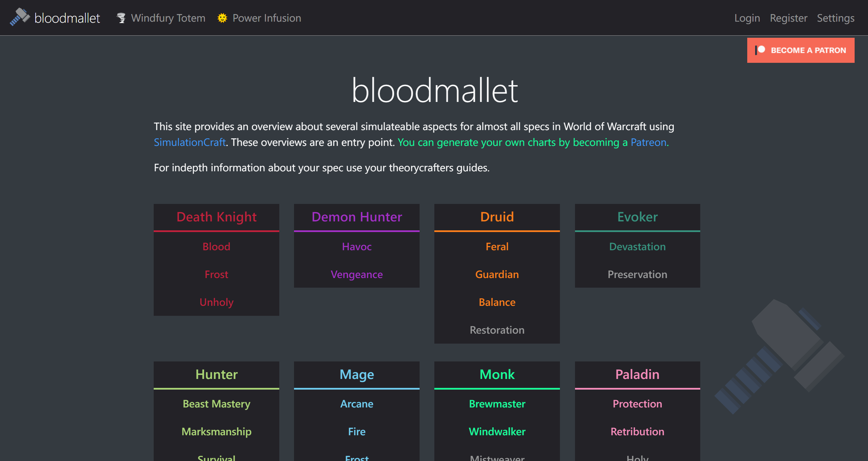The image size is (868, 461).
Task: Click the Power Infusion icon
Action: 222,18
